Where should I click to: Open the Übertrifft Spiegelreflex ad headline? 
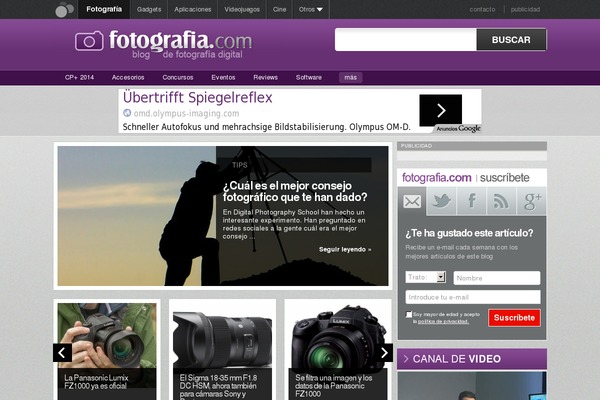[x=197, y=98]
